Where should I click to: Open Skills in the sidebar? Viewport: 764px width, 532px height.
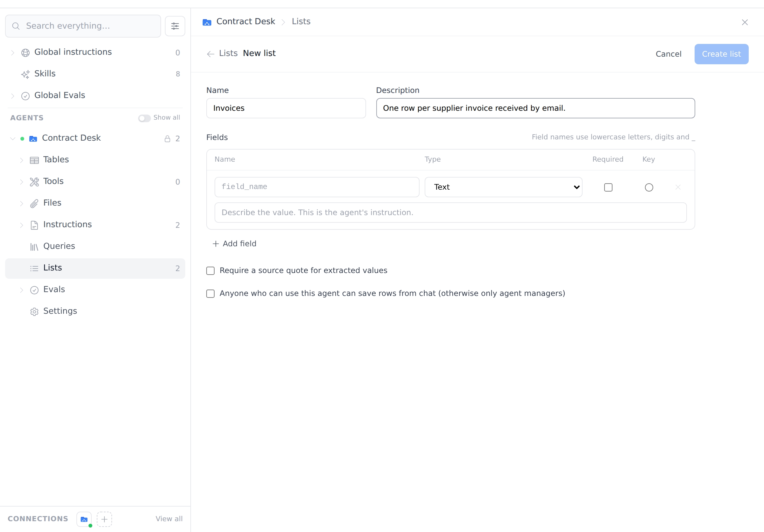click(95, 74)
